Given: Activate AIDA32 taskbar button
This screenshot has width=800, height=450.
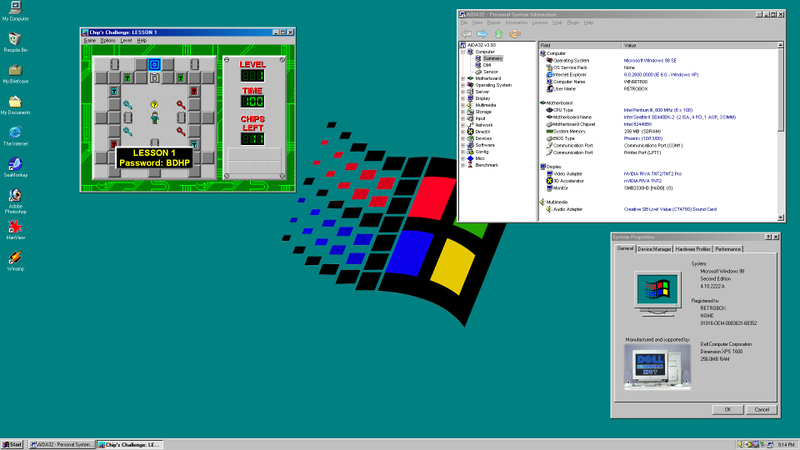Looking at the screenshot, I should click(62, 445).
